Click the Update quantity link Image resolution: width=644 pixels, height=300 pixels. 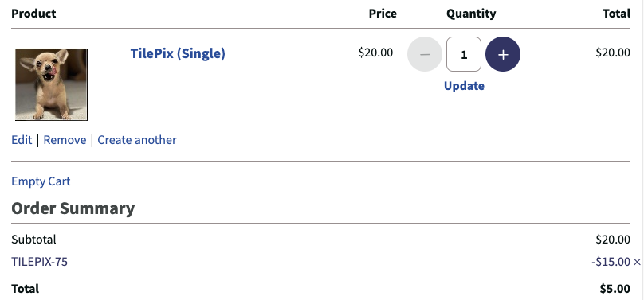pos(464,86)
